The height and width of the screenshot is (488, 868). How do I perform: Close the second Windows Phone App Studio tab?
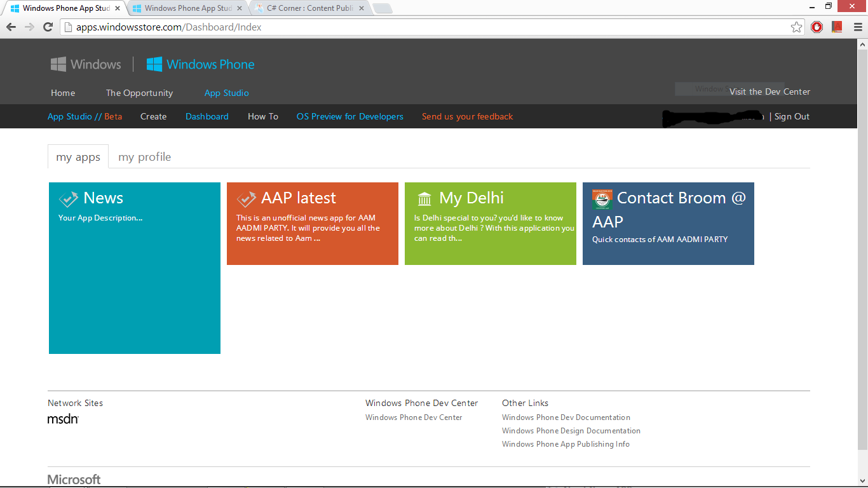(240, 8)
